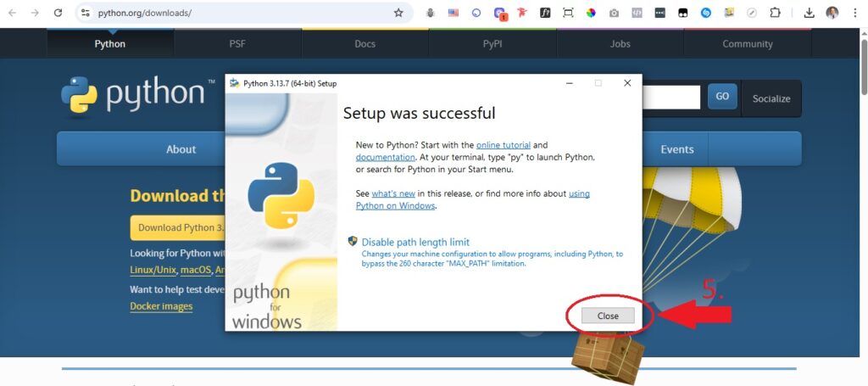Go to the PyPI tab

(x=492, y=44)
